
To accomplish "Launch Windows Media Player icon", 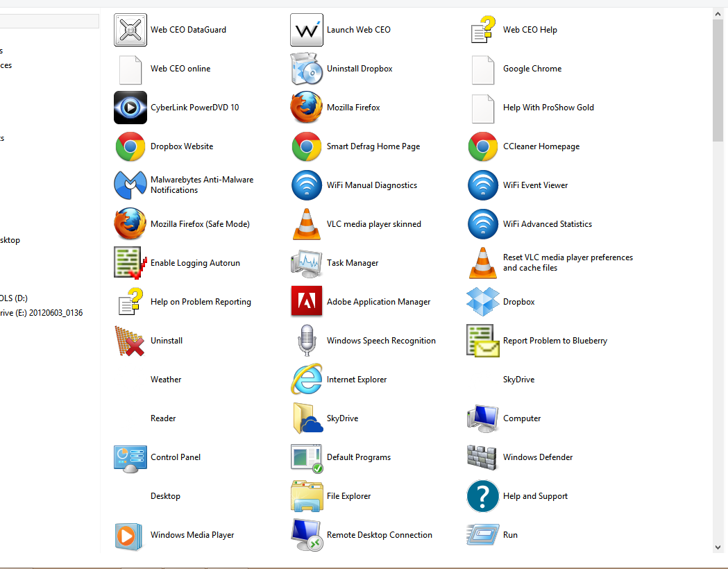I will (128, 536).
